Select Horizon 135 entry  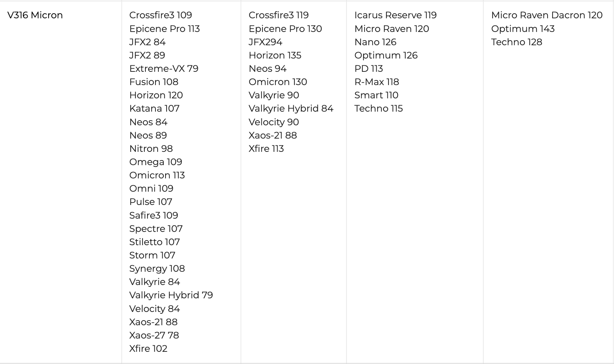275,55
